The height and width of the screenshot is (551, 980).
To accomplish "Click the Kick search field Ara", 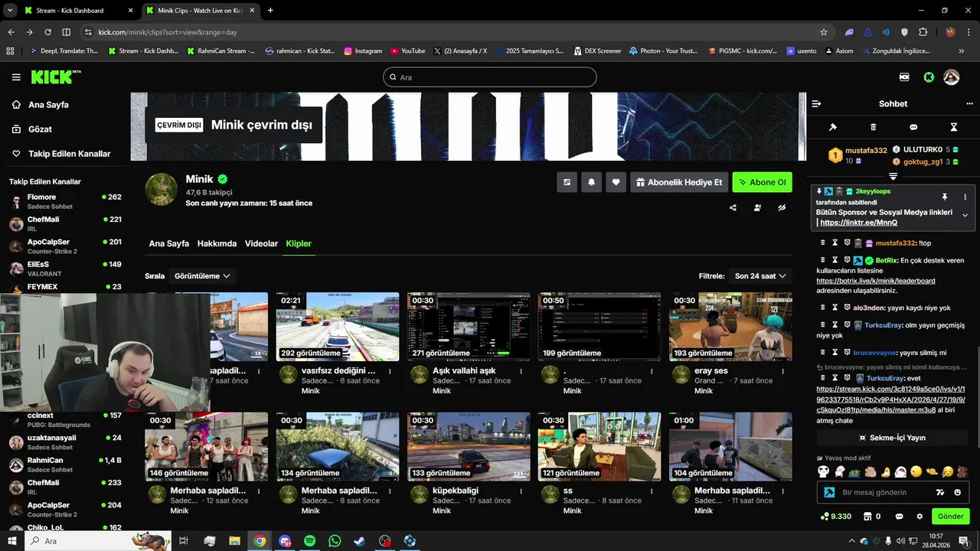I will pos(489,77).
